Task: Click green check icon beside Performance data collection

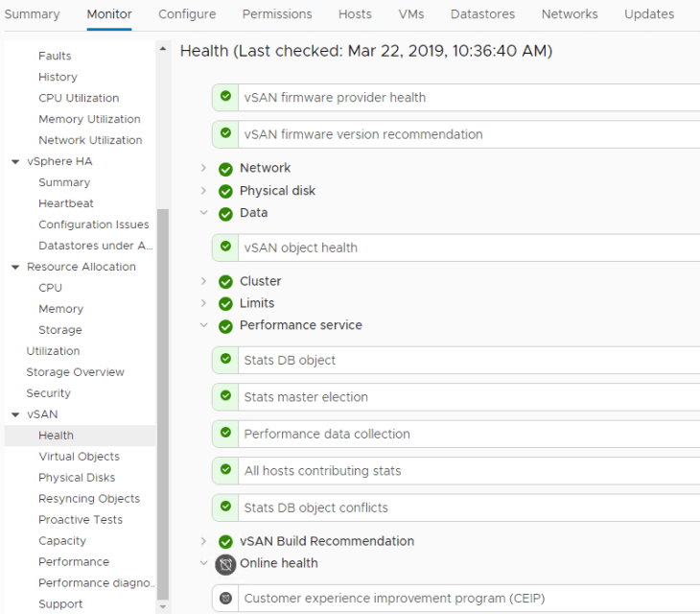Action: pyautogui.click(x=225, y=434)
